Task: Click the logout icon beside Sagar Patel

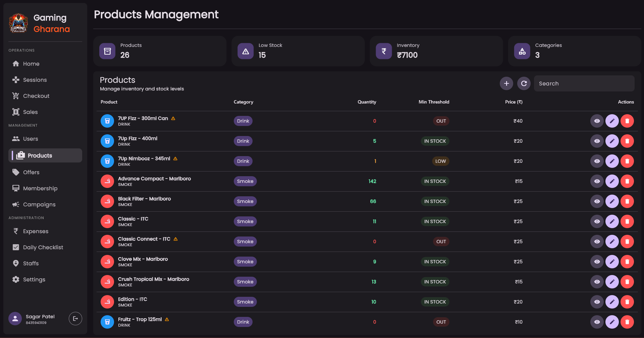Action: click(75, 319)
